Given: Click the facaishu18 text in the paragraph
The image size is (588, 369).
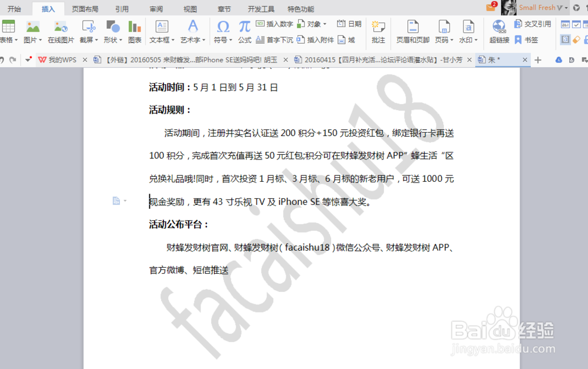Looking at the screenshot, I should tap(307, 247).
